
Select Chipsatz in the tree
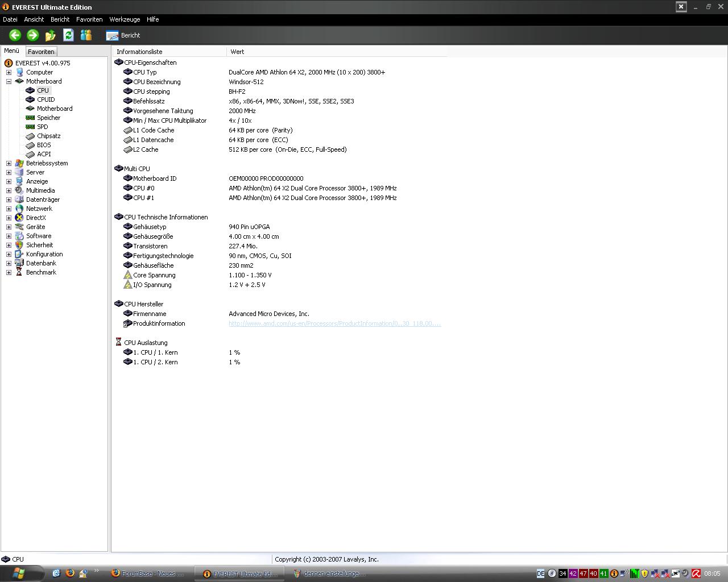point(49,136)
